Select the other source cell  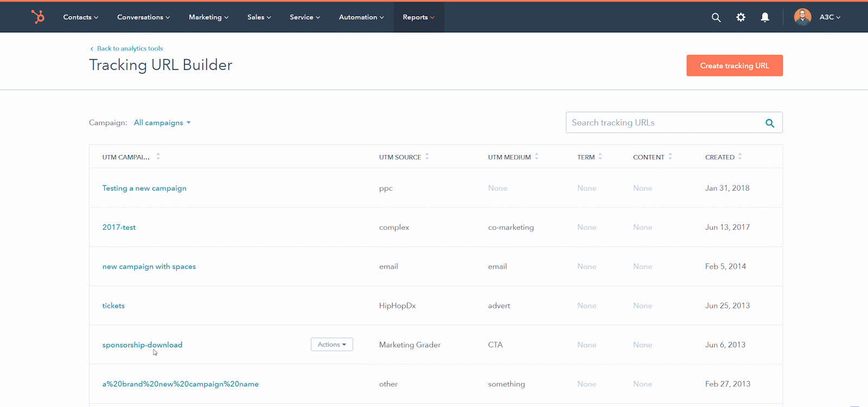click(388, 384)
